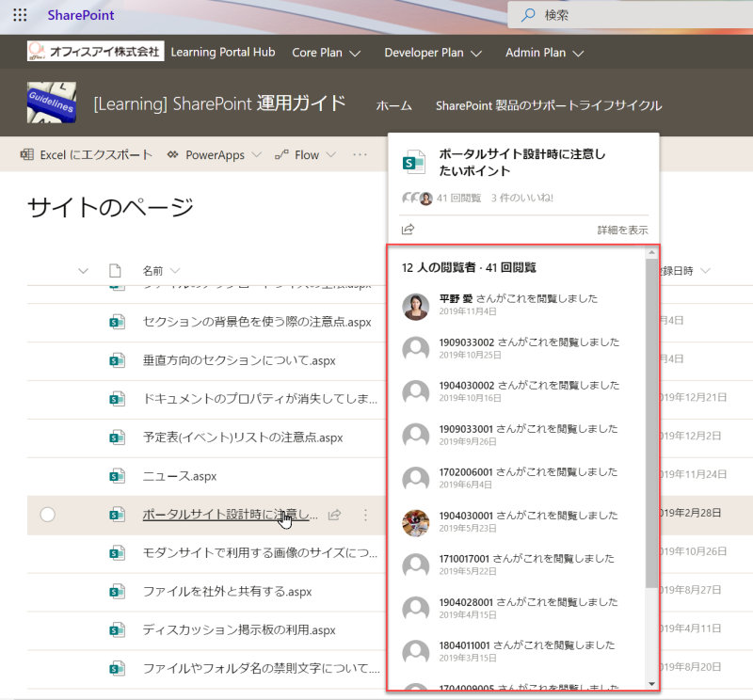Click viewer entry 1710017001
This screenshot has width=753, height=700.
[x=516, y=565]
